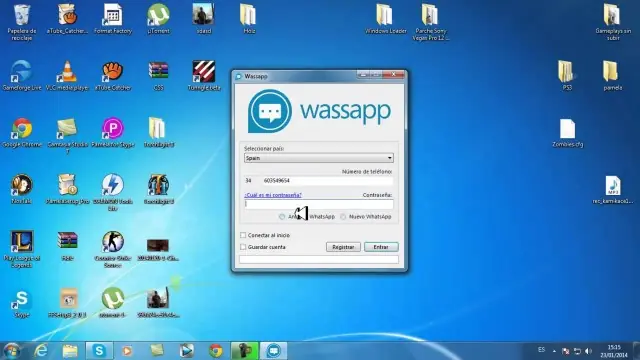Screen dimensions: 640x360
Task: Open the Papelera de reciclaje icon
Action: tap(22, 21)
